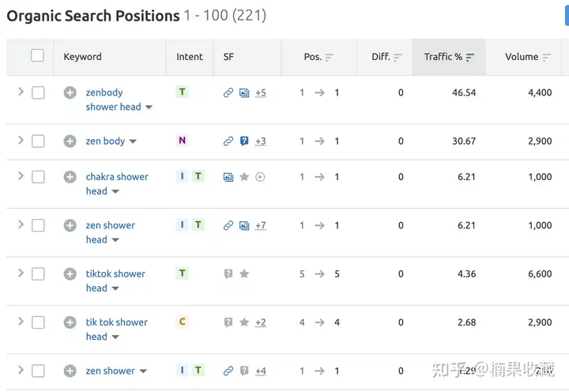Viewport: 569px width, 392px height.
Task: Click video play icon in chakra shower head row
Action: pos(260,177)
